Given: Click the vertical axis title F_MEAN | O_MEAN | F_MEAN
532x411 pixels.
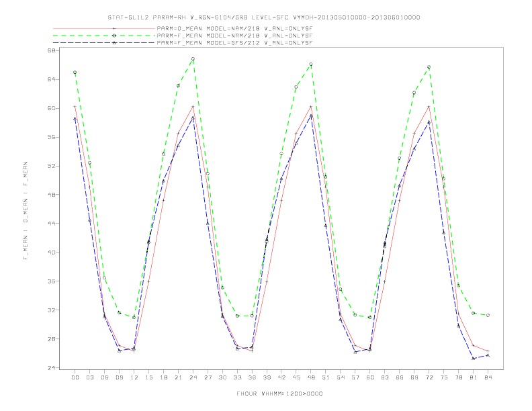Looking at the screenshot, I should click(26, 211).
